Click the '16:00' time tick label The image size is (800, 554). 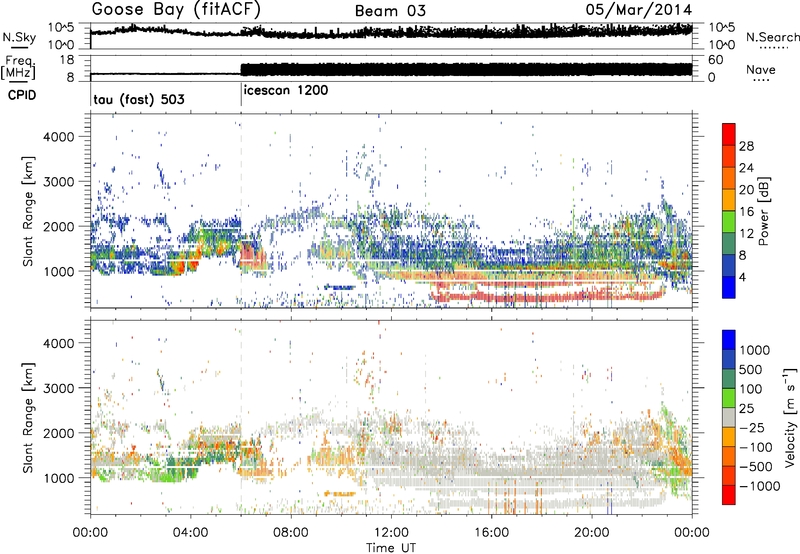click(491, 533)
